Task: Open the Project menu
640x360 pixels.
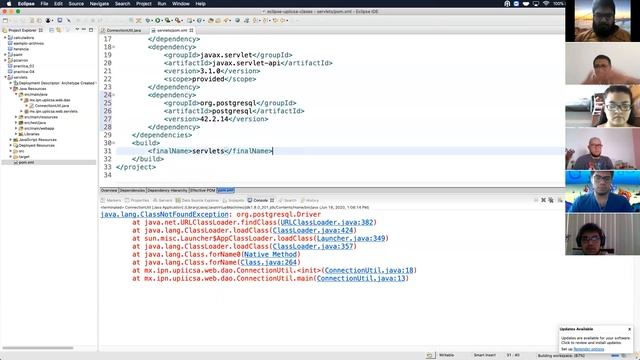Action: click(x=144, y=4)
